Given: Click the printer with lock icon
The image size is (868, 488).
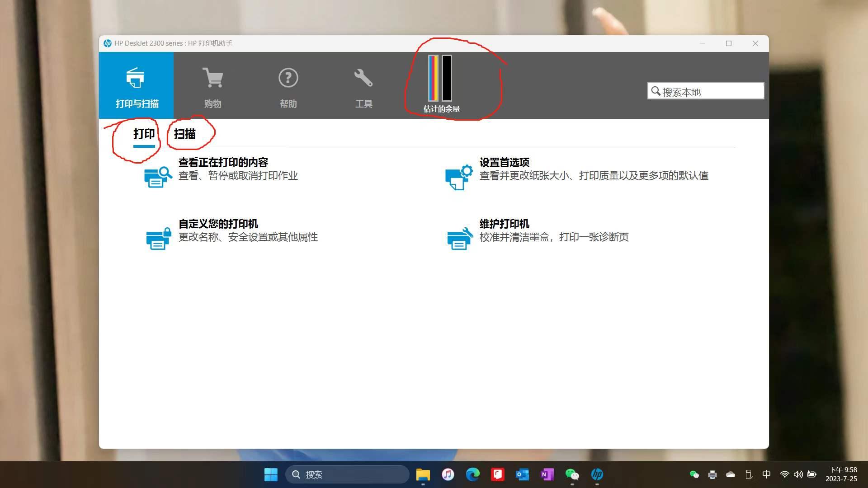Looking at the screenshot, I should pos(158,239).
